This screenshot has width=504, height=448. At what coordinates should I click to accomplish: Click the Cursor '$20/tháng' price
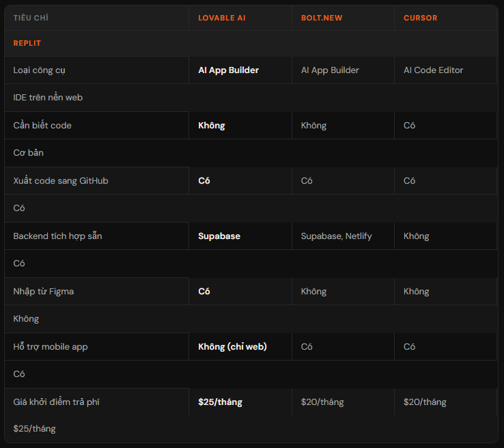click(x=425, y=402)
